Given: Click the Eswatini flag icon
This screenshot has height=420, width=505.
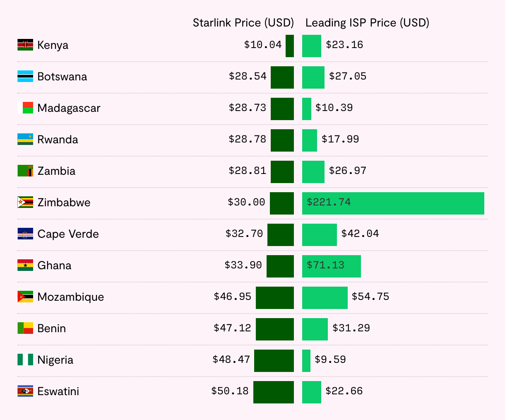Looking at the screenshot, I should click(25, 391).
